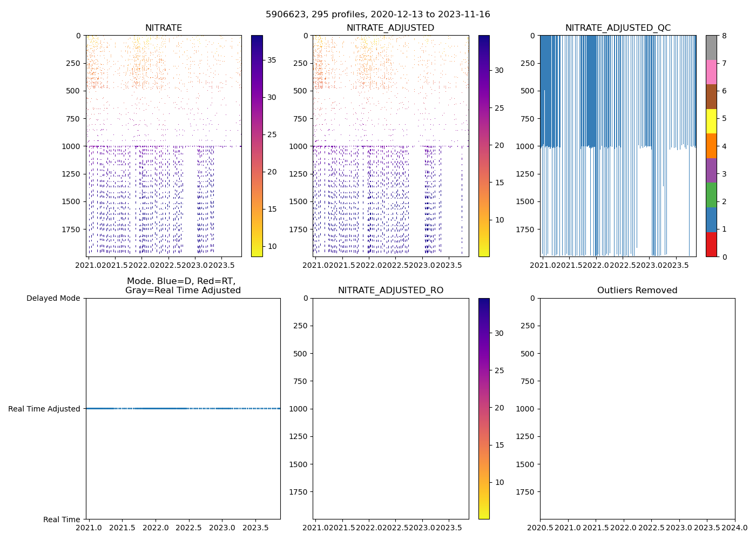Select the orange segment in the QC colorbar
The image size is (756, 540).
[711, 146]
